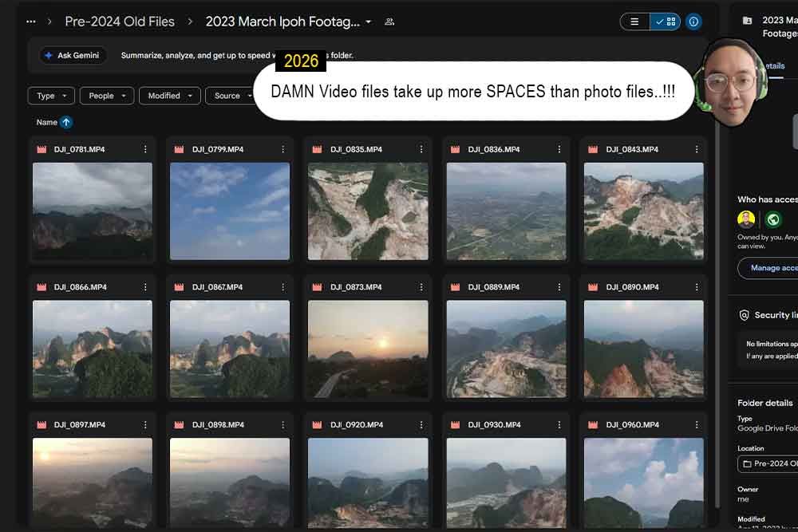
Task: Open the three-dot menu on DJI_0836.MP4
Action: pyautogui.click(x=559, y=149)
